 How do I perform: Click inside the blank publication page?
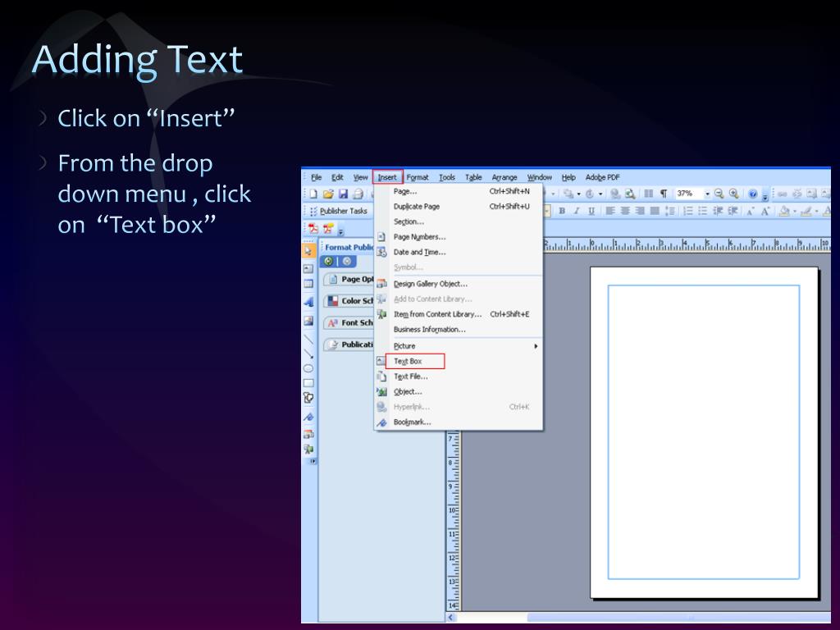[704, 431]
